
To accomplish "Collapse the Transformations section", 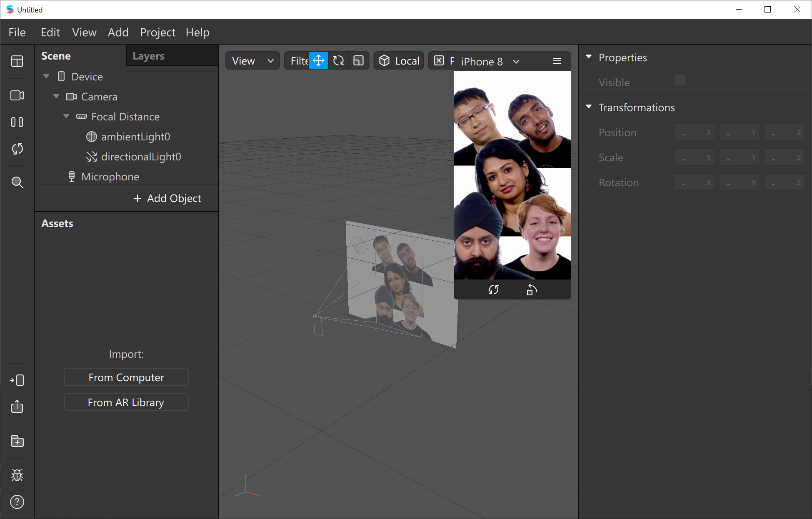I will (x=589, y=107).
